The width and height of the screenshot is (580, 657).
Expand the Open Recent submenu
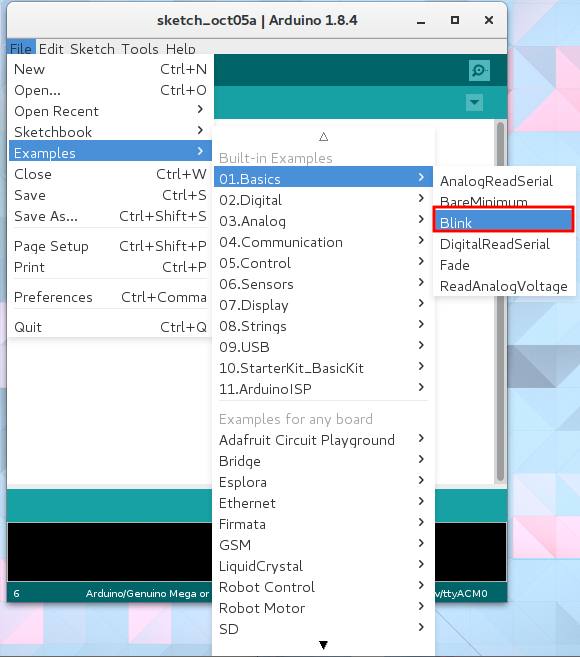(110, 111)
